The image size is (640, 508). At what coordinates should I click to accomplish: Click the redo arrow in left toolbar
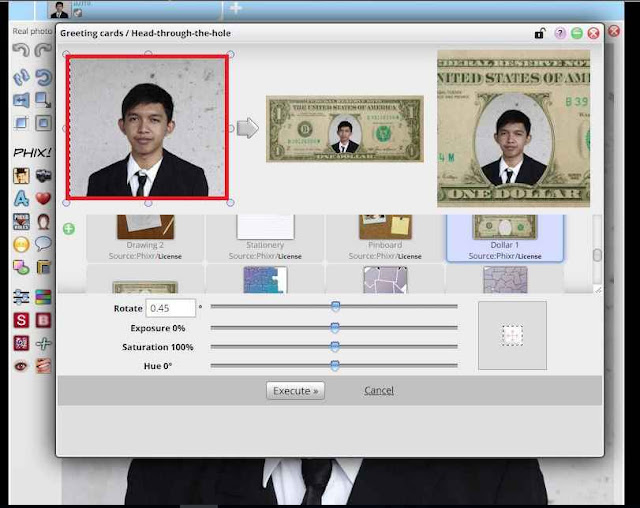(x=42, y=50)
